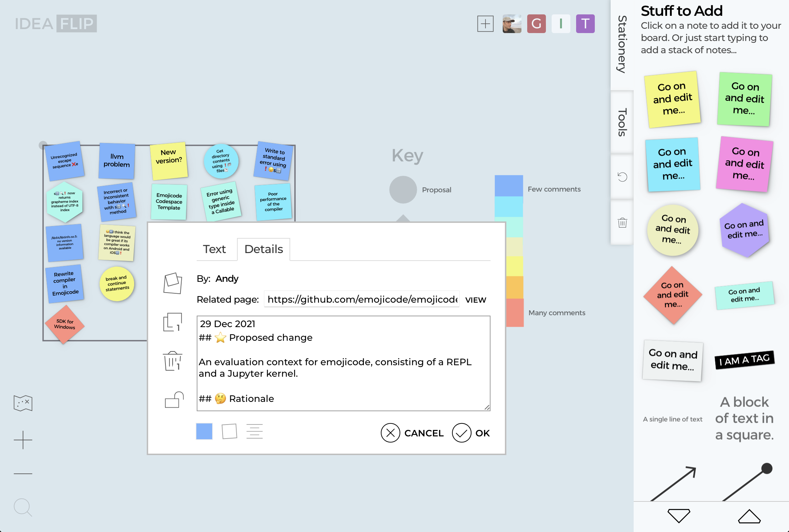The height and width of the screenshot is (532, 789).
Task: Select the grey Proposal circle in the key
Action: [x=403, y=189]
